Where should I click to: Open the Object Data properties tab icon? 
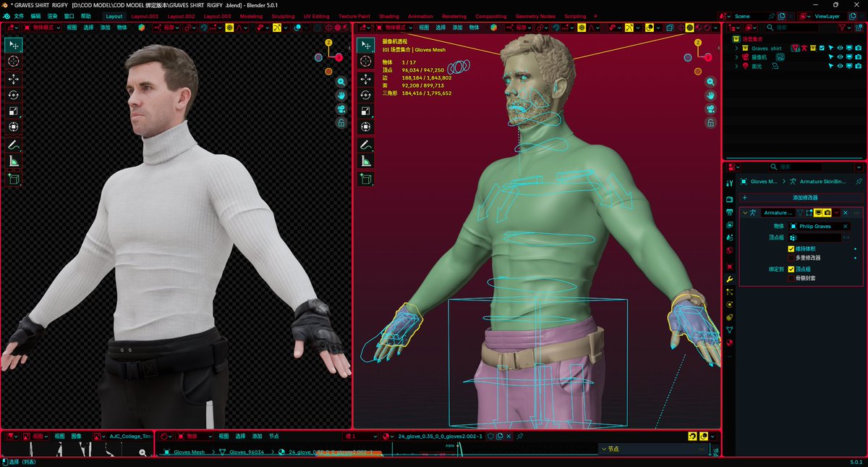pos(729,329)
